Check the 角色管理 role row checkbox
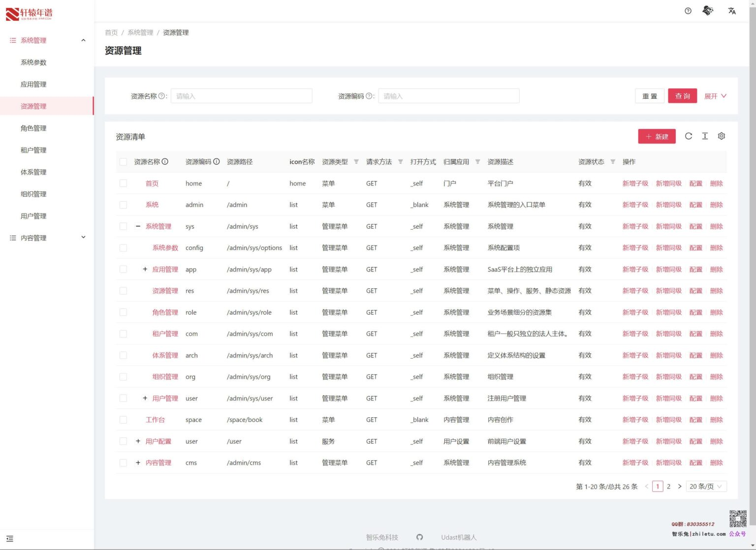This screenshot has width=756, height=550. pyautogui.click(x=123, y=312)
